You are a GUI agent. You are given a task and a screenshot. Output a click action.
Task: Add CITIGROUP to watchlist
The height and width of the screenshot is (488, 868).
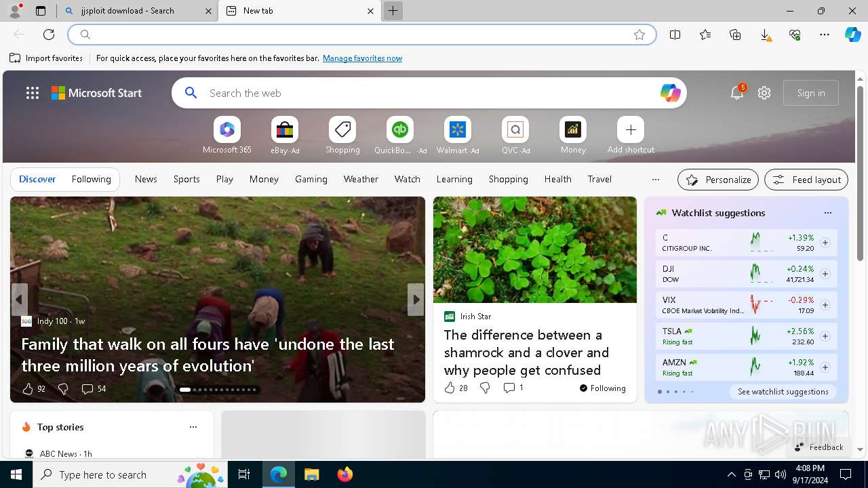(x=825, y=243)
